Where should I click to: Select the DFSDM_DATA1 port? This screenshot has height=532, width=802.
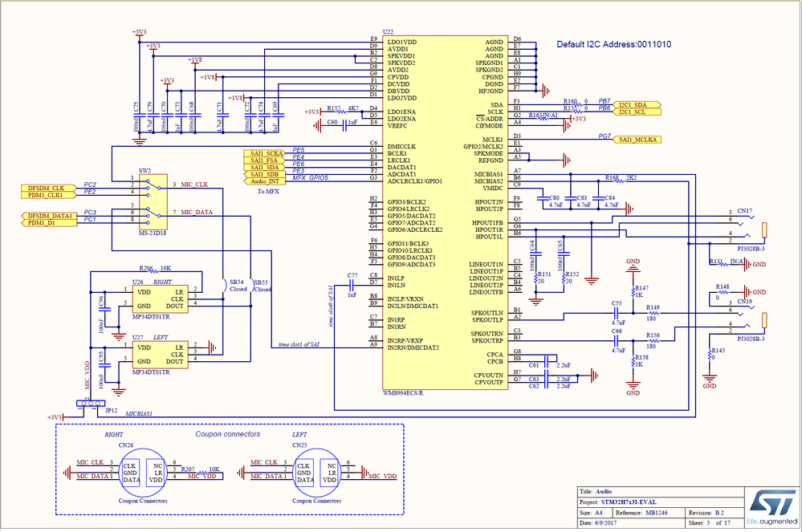49,216
